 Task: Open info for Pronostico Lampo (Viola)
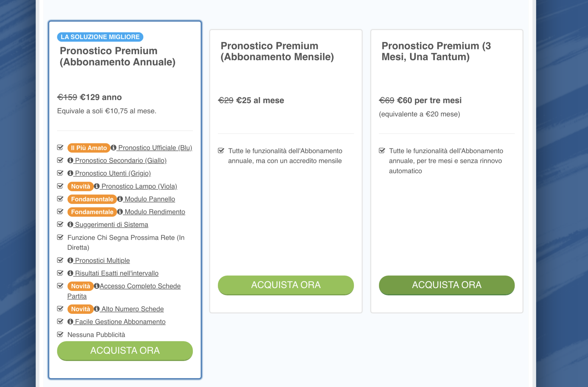pyautogui.click(x=97, y=186)
